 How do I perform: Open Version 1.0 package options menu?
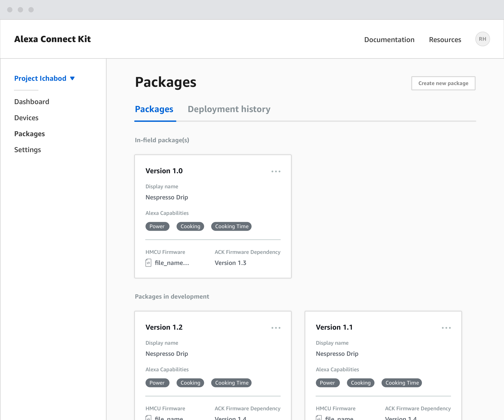click(276, 171)
